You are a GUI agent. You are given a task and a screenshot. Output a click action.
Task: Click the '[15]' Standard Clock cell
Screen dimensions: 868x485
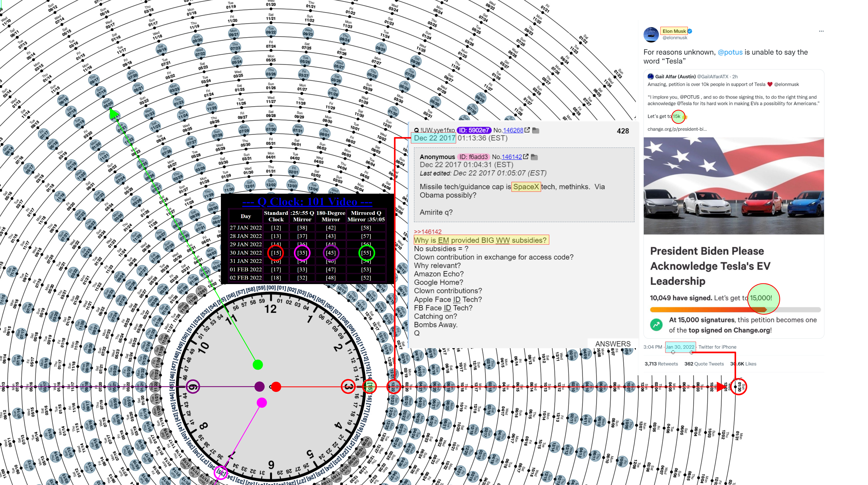tap(276, 253)
